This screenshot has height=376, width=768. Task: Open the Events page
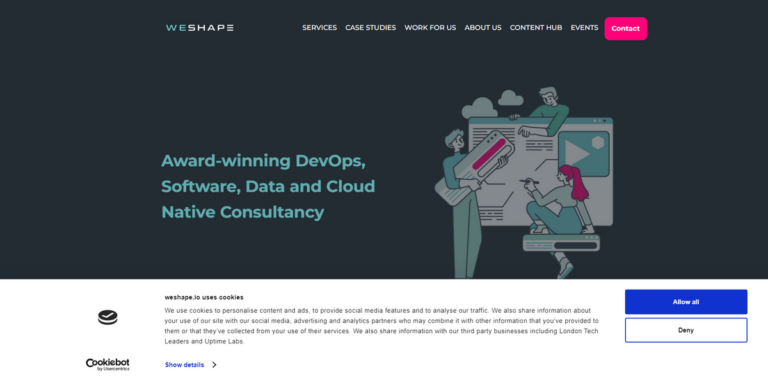[584, 28]
